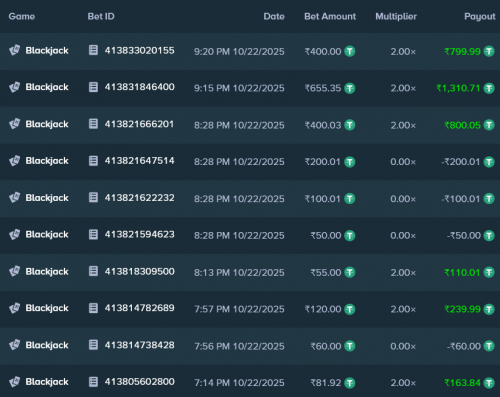Click Blackjack cards icon in 7:56 PM row
500x397 pixels.
click(15, 345)
